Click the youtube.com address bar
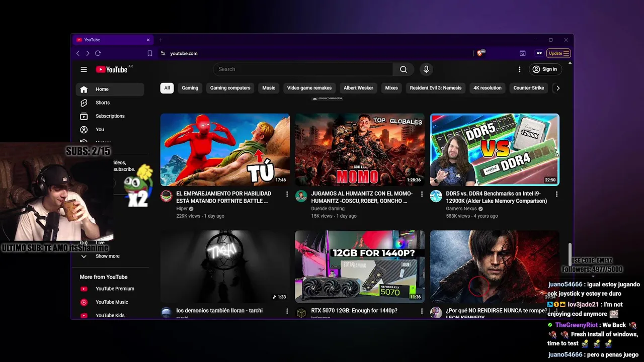Screen dimensions: 644x362 pos(314,53)
